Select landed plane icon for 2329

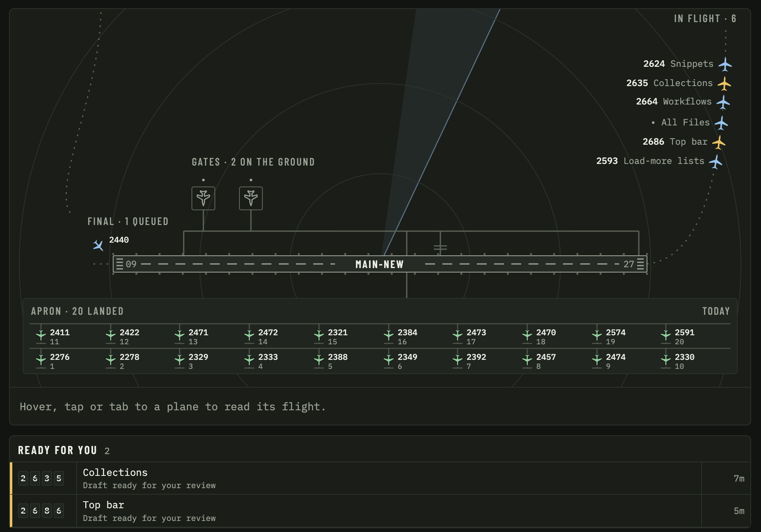180,361
